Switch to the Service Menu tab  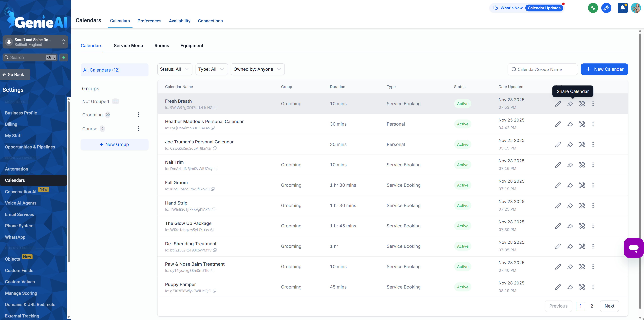point(128,46)
